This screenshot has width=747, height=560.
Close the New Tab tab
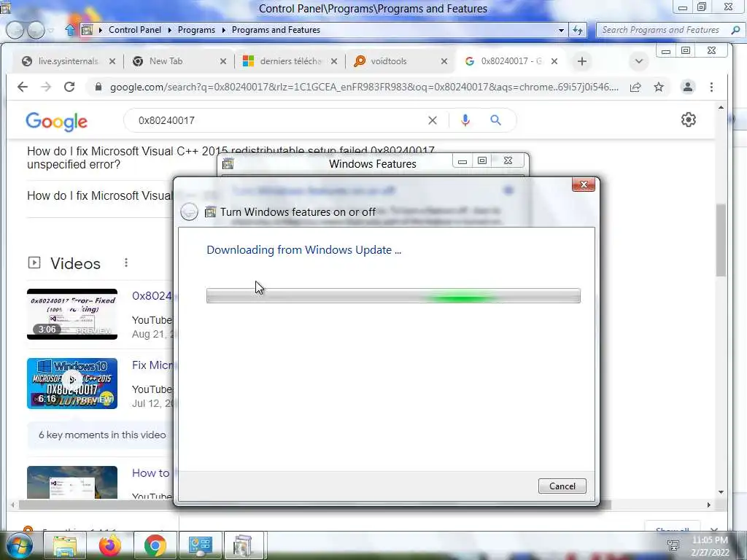[x=223, y=61]
